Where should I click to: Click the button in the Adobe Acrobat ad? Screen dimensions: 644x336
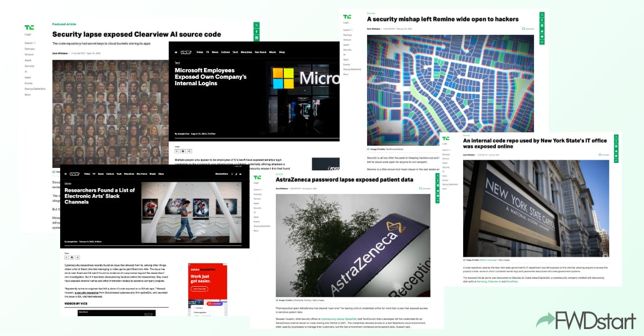[199, 288]
